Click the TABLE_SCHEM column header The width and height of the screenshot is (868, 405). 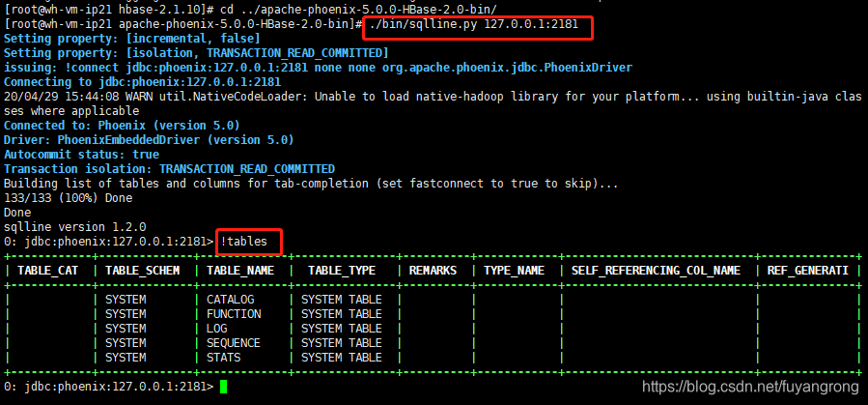pyautogui.click(x=142, y=271)
